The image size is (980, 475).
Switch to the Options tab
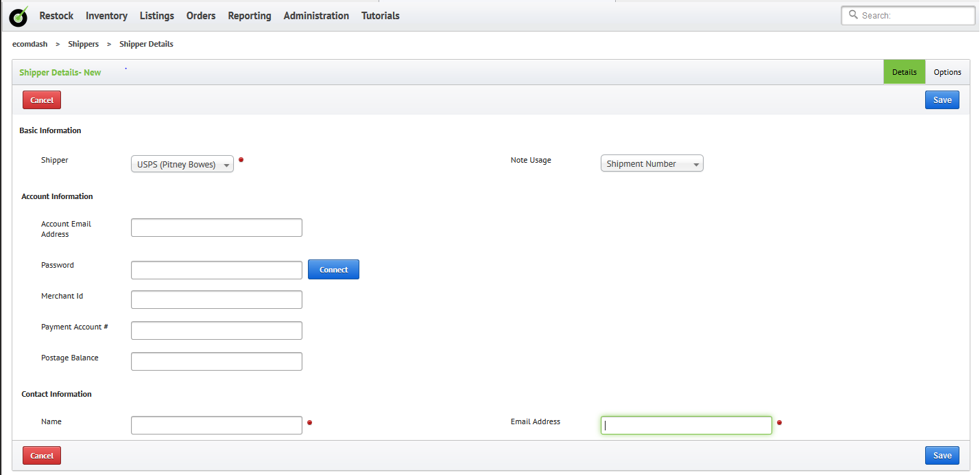tap(948, 72)
